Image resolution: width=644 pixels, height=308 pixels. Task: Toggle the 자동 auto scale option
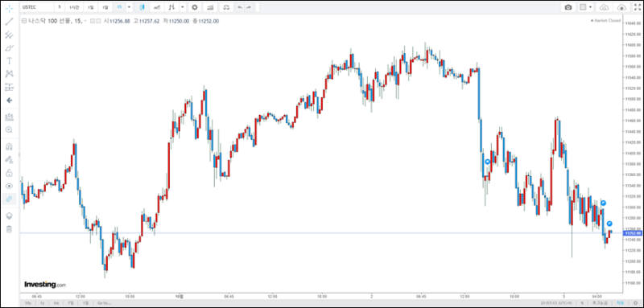point(620,302)
